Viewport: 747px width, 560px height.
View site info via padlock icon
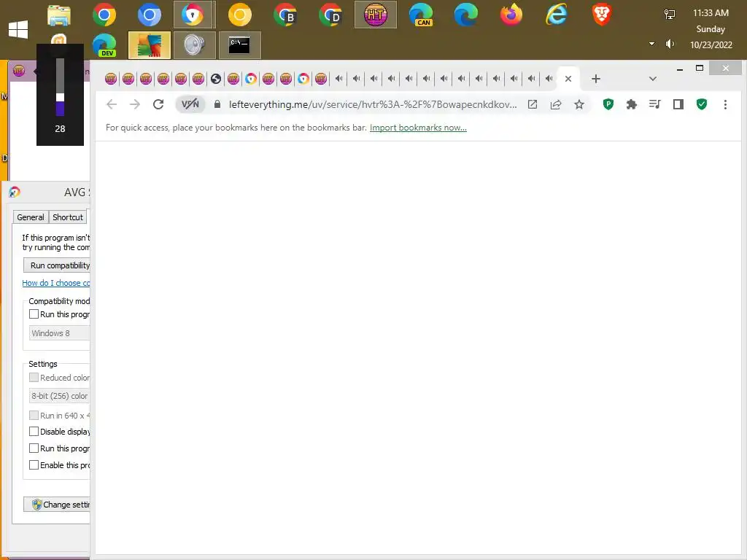(217, 104)
